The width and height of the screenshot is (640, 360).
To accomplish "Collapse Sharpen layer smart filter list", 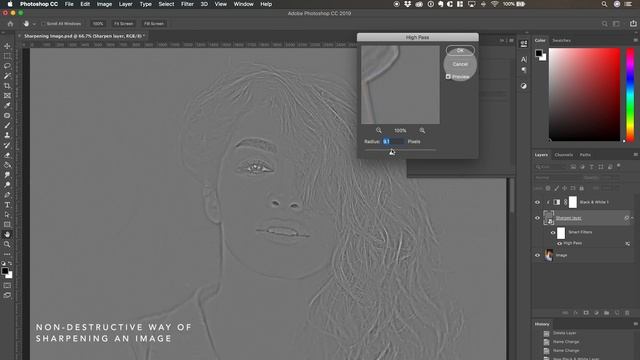I will tap(633, 218).
